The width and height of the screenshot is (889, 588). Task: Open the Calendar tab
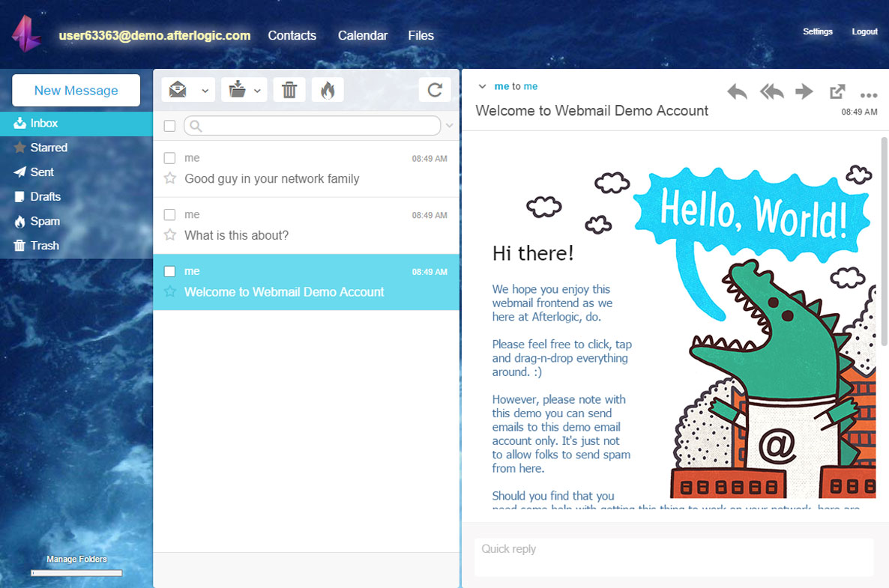363,35
